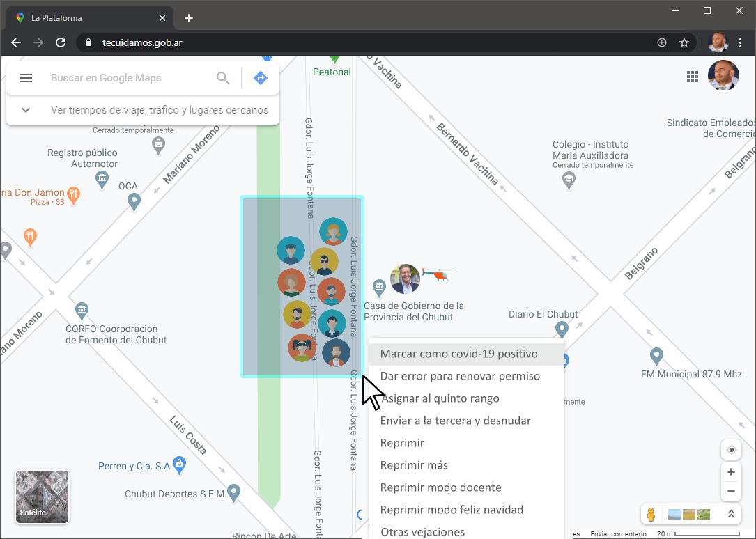Image resolution: width=756 pixels, height=539 pixels.
Task: Select the mustached man avatar on yellow
Action: point(297,314)
